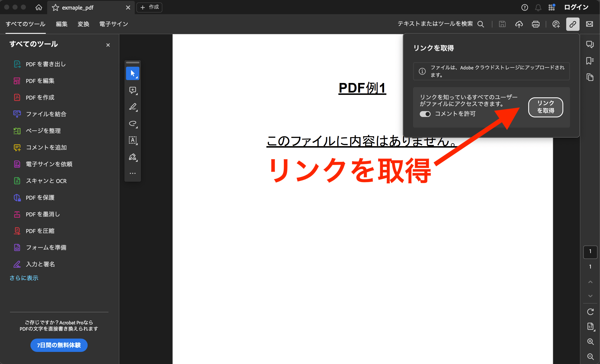The width and height of the screenshot is (600, 364).
Task: Go to next page with down chevron
Action: [x=590, y=296]
